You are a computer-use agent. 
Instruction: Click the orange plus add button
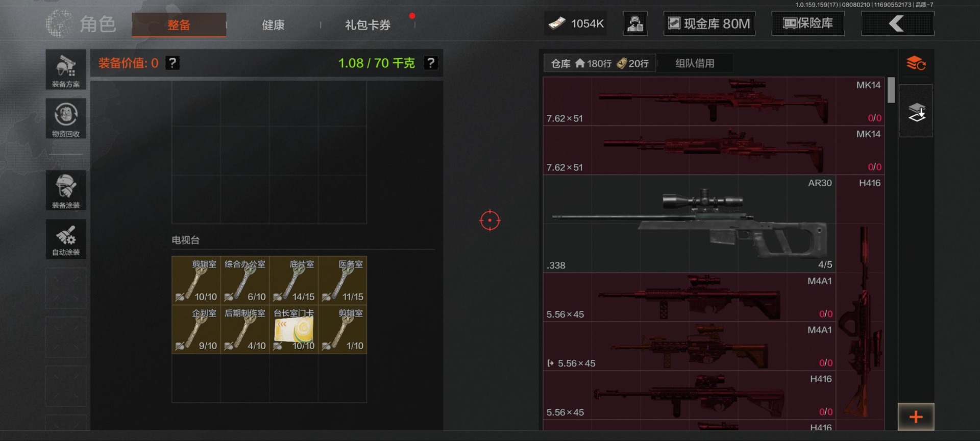pos(916,416)
